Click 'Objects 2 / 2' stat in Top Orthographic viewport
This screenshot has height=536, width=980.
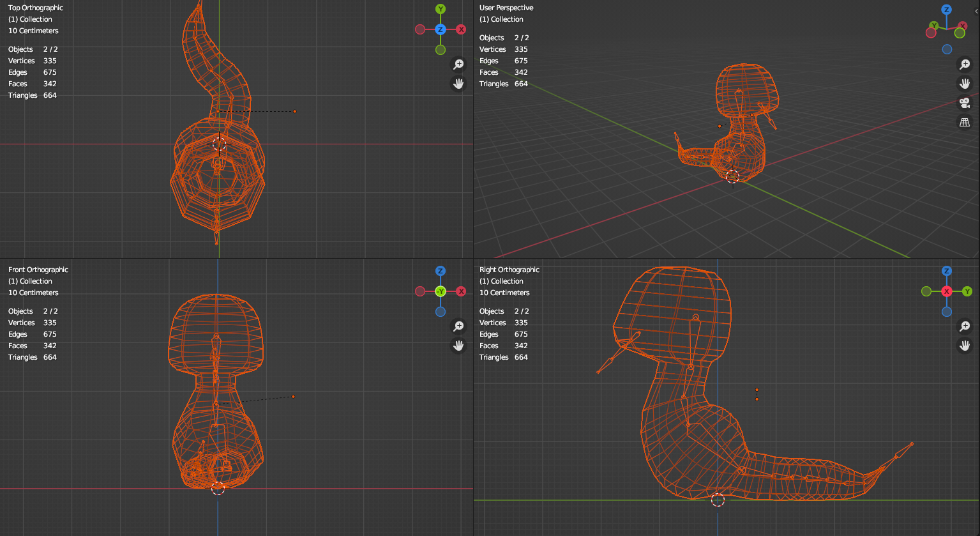coord(33,49)
